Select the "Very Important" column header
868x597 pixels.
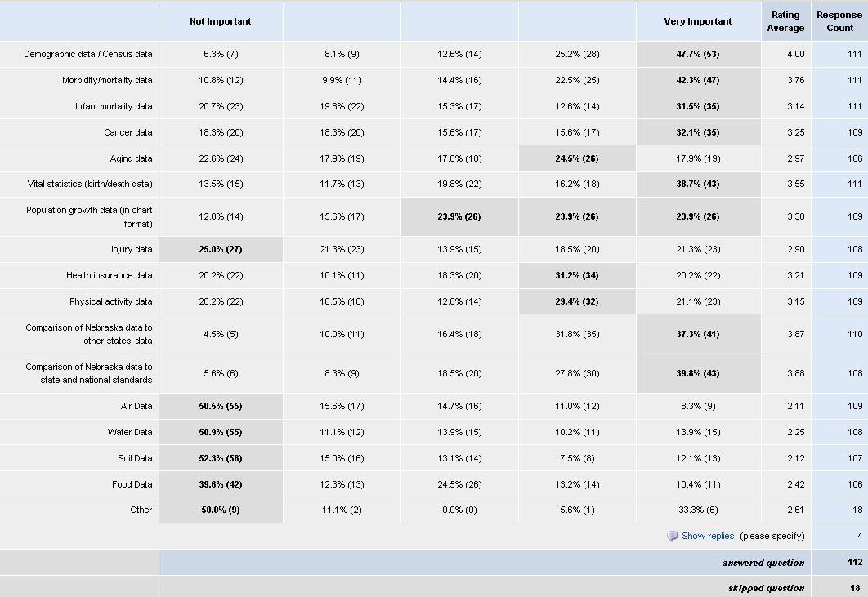697,21
